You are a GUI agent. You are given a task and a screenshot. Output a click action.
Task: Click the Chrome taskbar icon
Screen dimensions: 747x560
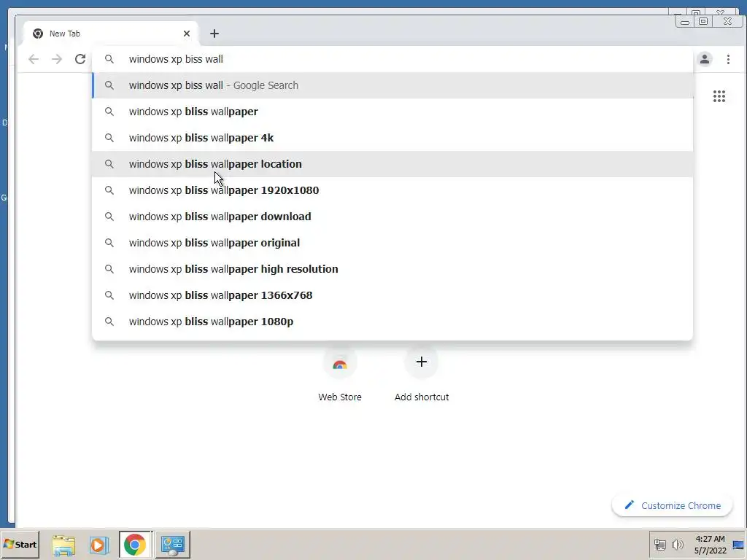pos(135,545)
